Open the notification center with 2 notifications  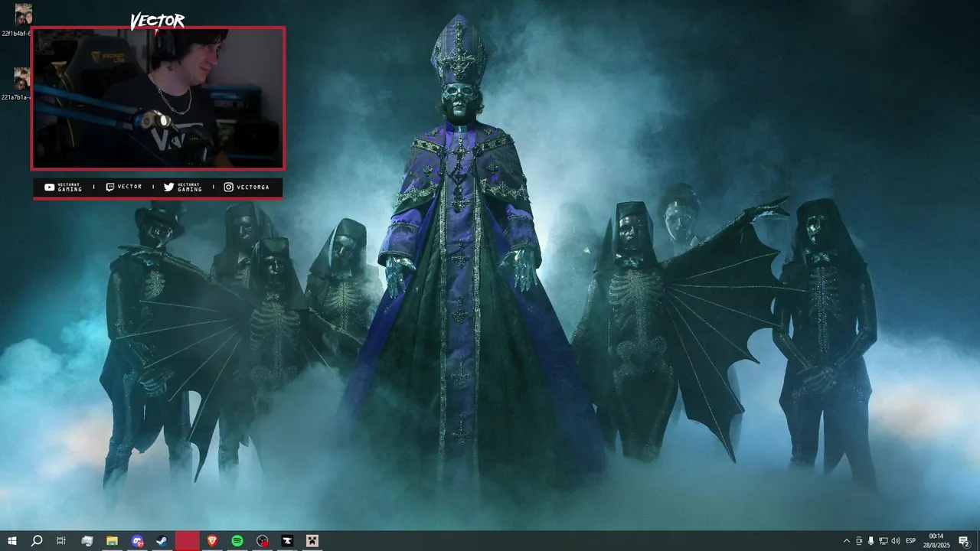(x=964, y=541)
